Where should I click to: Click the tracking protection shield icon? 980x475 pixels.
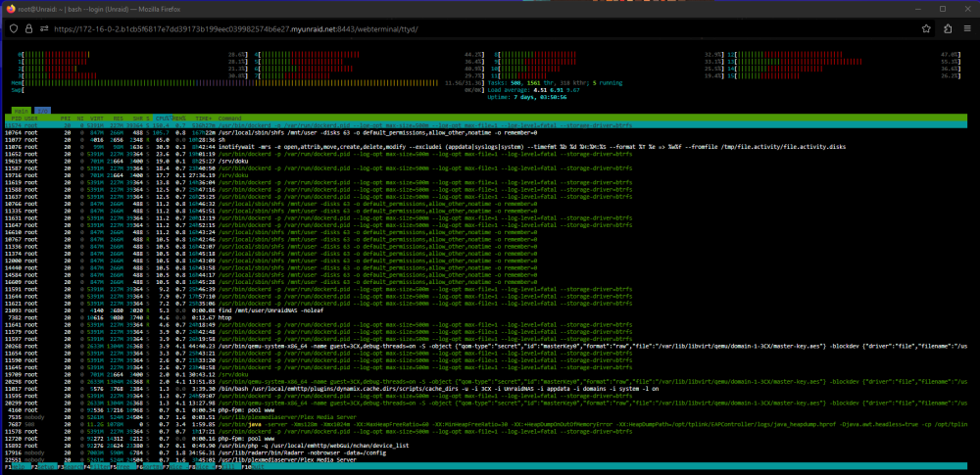coord(15,28)
